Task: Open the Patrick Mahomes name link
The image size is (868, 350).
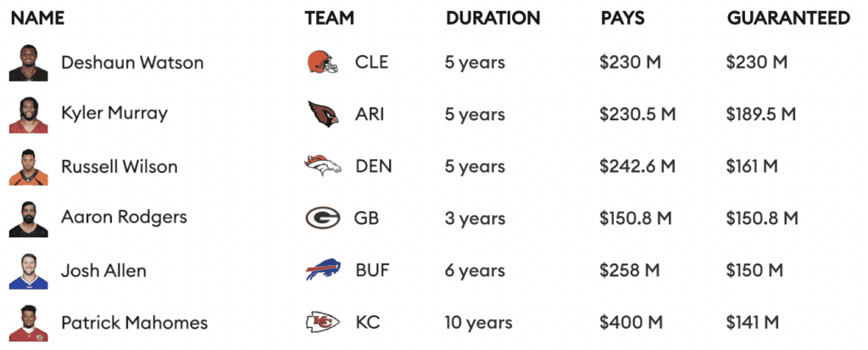Action: 135,322
